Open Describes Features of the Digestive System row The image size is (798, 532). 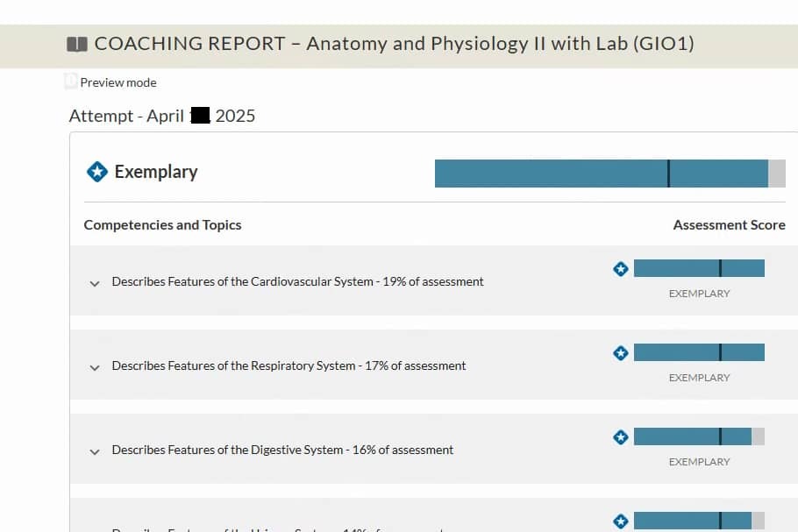[433, 449]
